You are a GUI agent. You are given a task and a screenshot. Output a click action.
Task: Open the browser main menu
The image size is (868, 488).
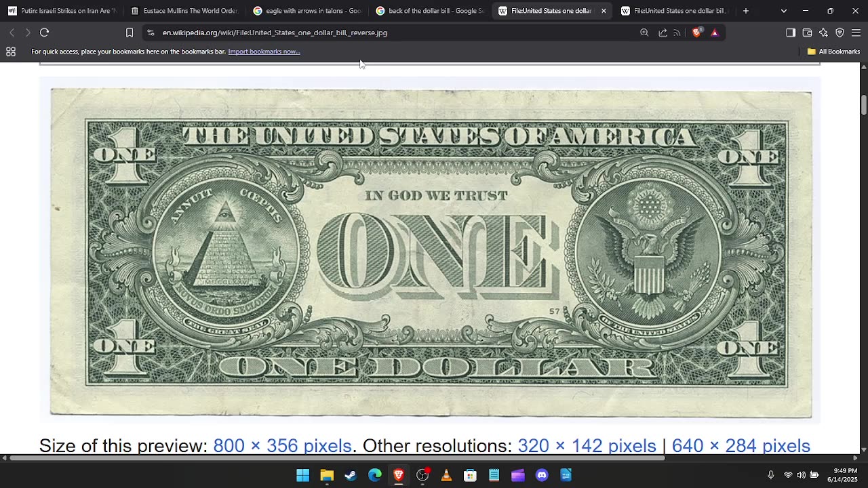[x=856, y=33]
